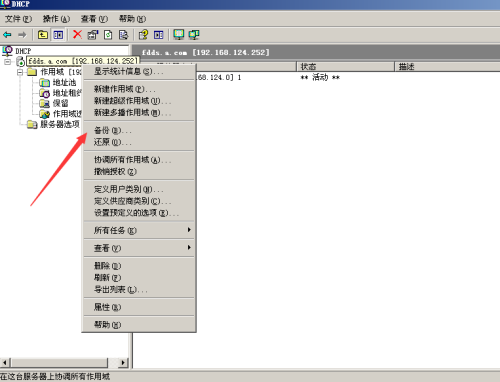Screen dimensions: 500x382
Task: Open the 查看(V) menu in menu bar
Action: pos(94,19)
